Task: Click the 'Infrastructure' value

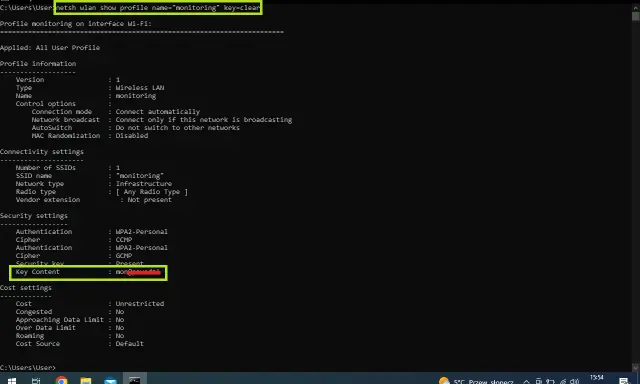Action: coord(144,184)
